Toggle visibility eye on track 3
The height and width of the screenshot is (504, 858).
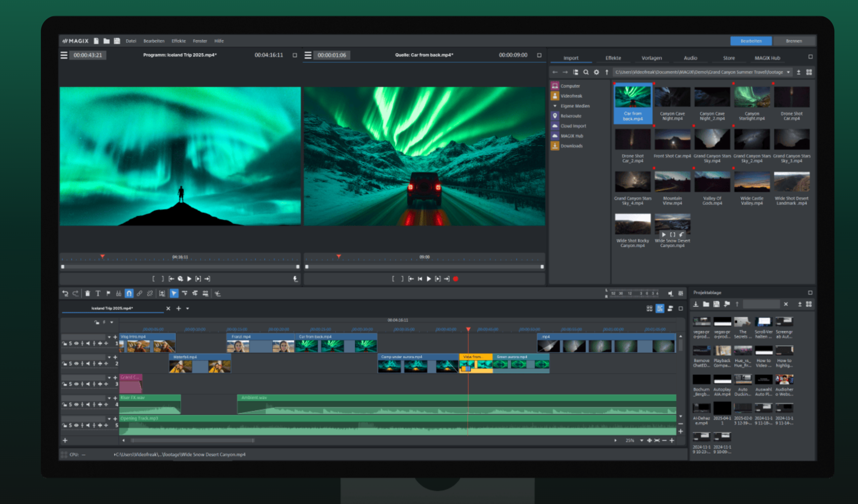pyautogui.click(x=76, y=384)
